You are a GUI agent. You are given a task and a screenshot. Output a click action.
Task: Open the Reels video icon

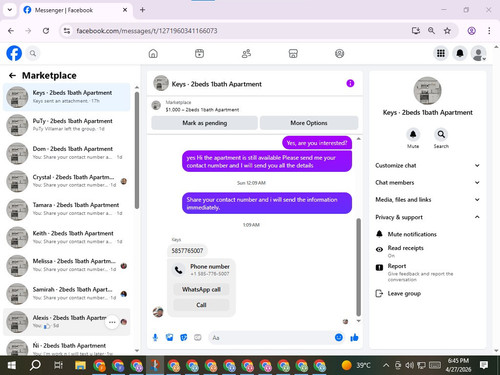coord(199,53)
